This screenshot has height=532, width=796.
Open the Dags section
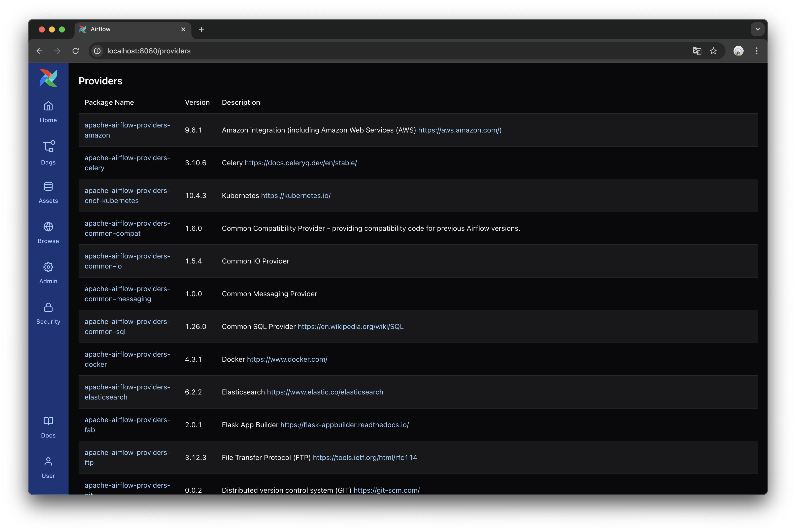tap(48, 153)
